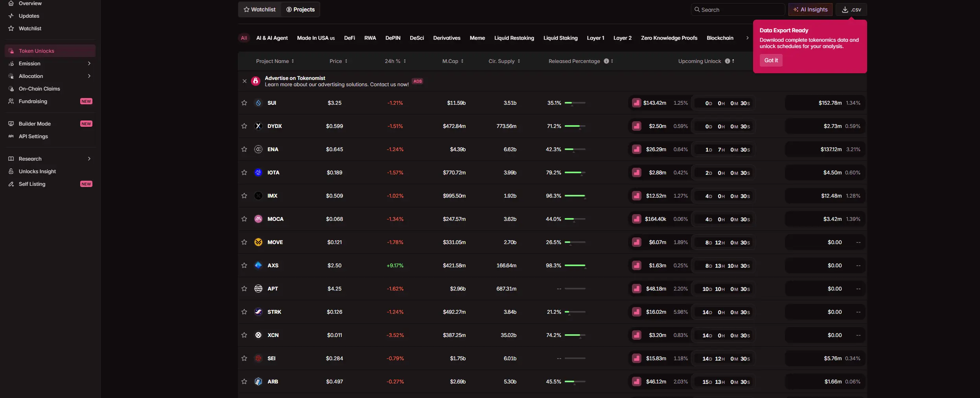Click STRK released percentage progress bar

tap(575, 312)
